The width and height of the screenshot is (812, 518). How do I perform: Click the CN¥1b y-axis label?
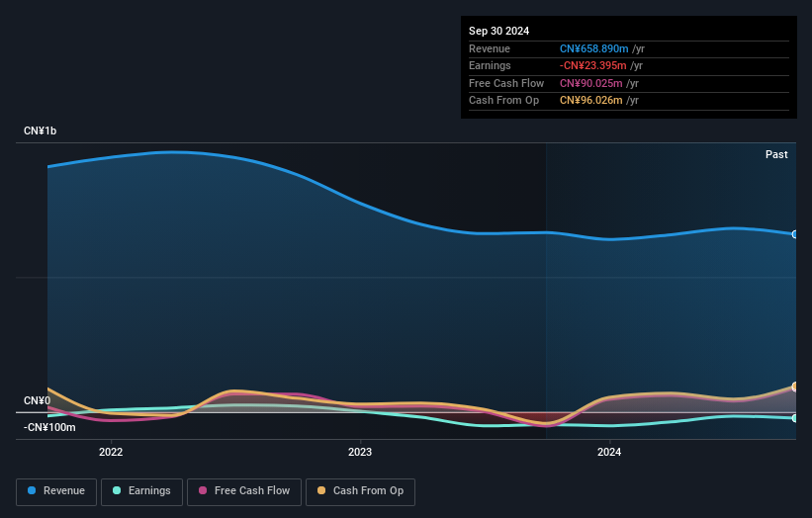pos(40,130)
